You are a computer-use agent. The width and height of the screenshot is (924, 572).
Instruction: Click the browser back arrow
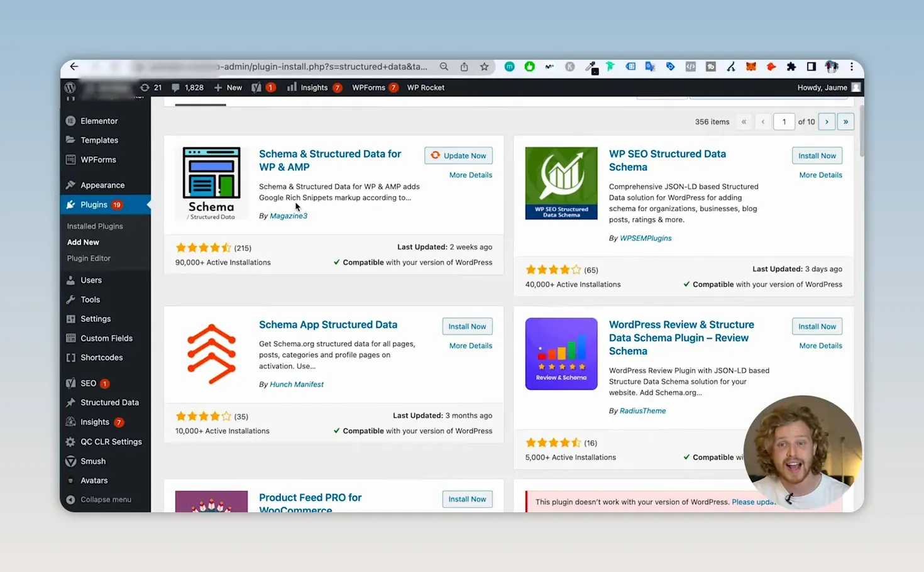coord(74,67)
